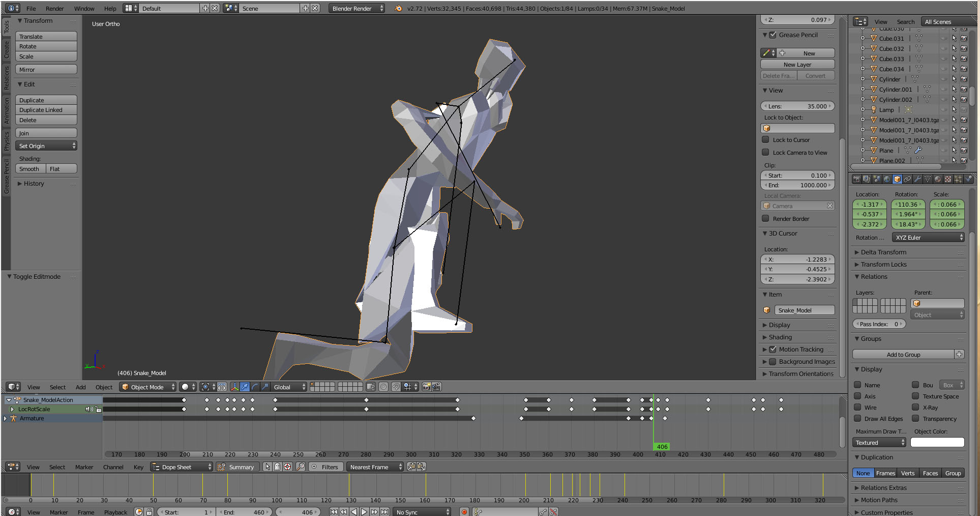Jump to the first frame in timeline
The width and height of the screenshot is (980, 516).
click(x=334, y=512)
